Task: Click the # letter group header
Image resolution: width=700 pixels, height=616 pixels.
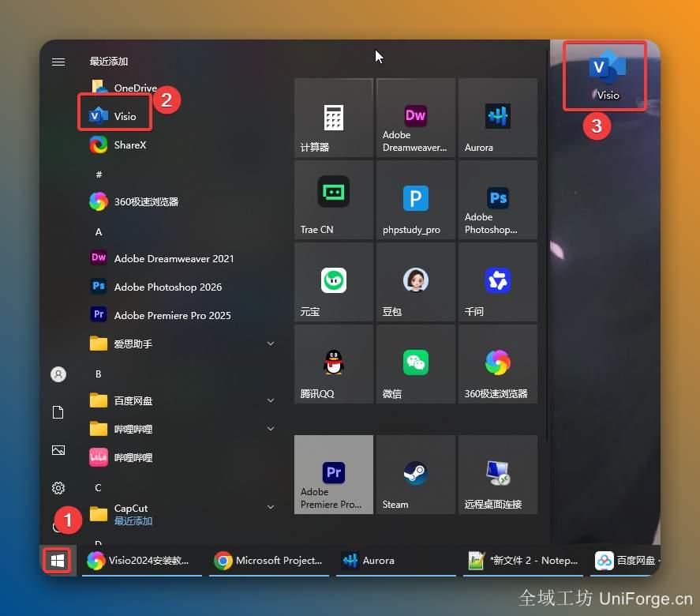Action: [x=99, y=175]
